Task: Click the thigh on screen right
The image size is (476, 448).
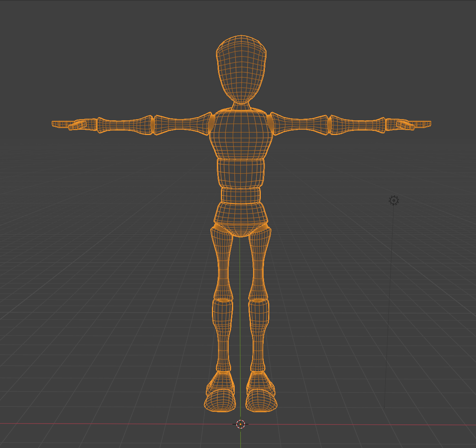Action: coord(259,260)
